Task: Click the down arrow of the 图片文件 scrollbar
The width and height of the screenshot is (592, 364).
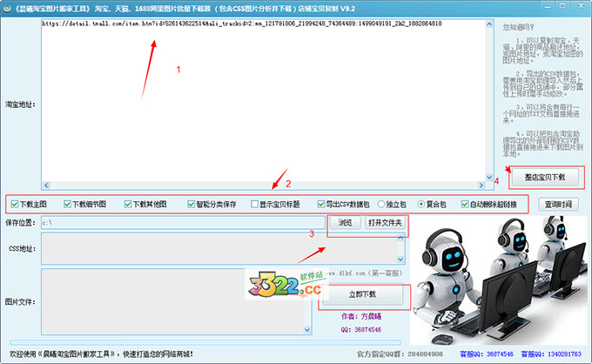Action: coord(307,330)
